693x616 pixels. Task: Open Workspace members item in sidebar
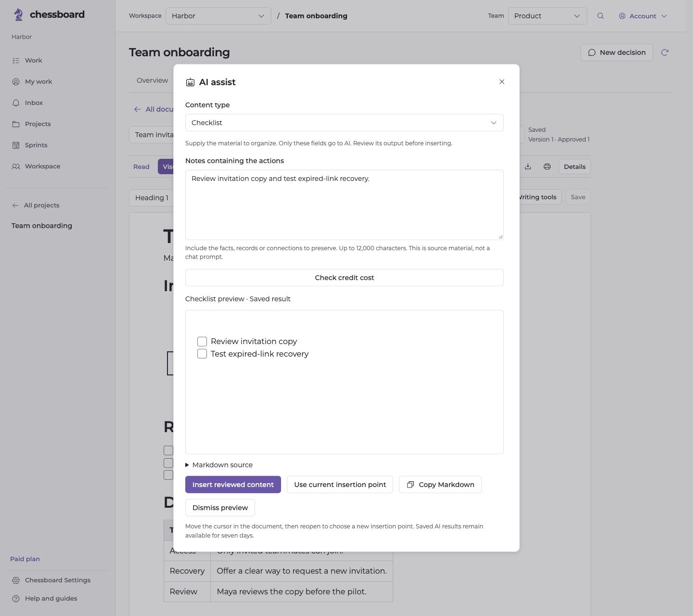click(x=36, y=166)
